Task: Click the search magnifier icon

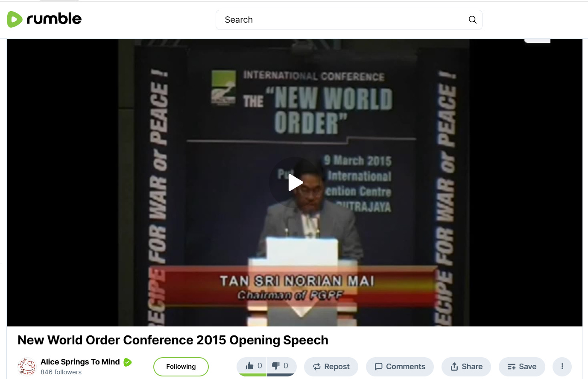Action: coord(472,20)
